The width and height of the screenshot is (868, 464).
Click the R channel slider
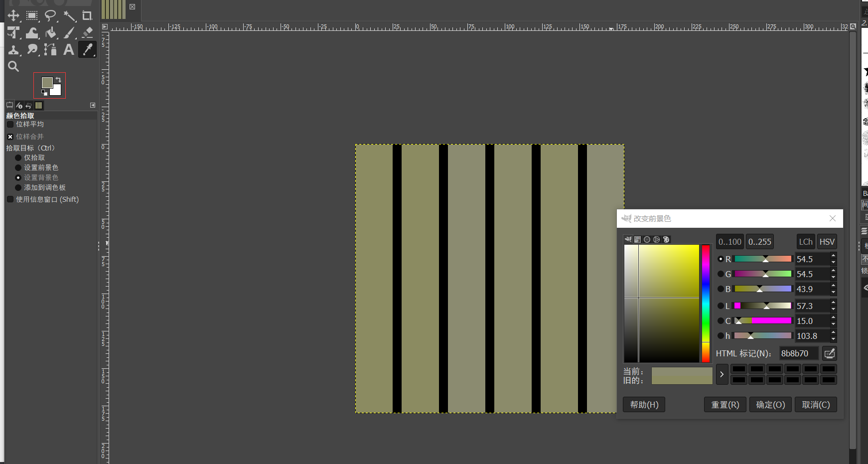[x=763, y=259]
